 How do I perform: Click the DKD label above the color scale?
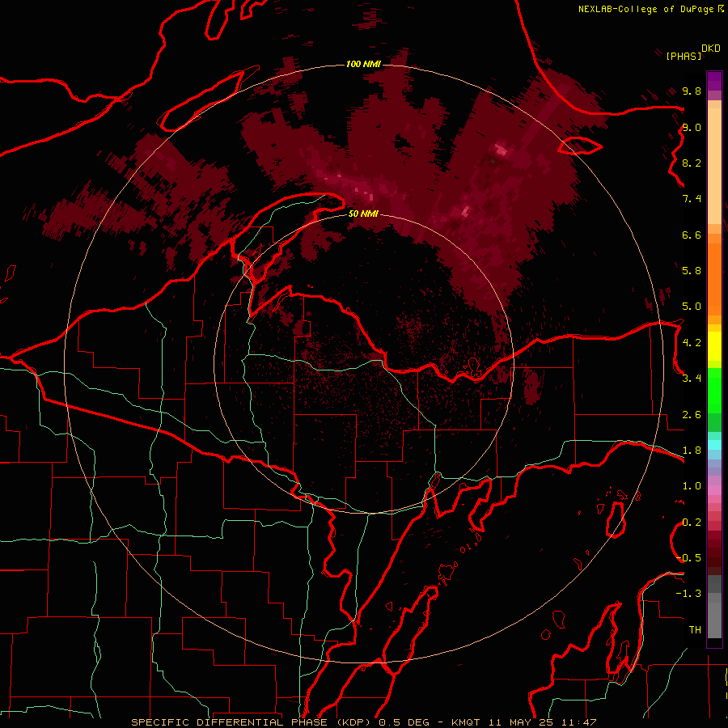[711, 49]
